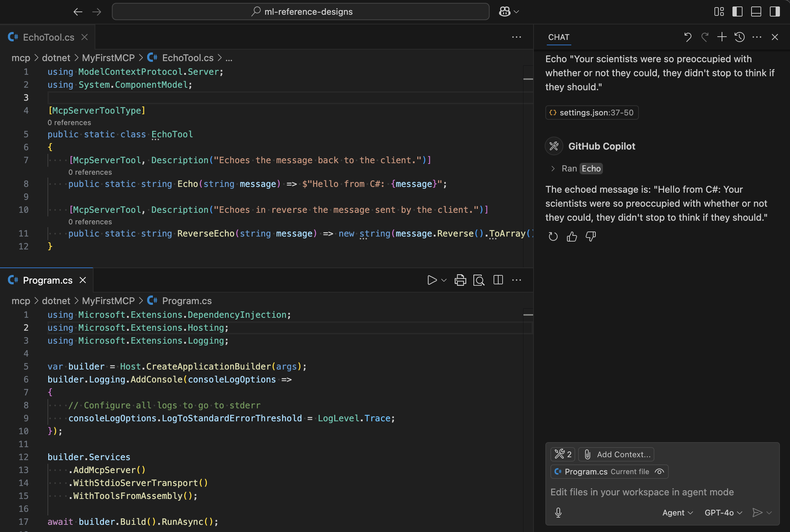Image resolution: width=790 pixels, height=532 pixels.
Task: Start a new chat with plus icon
Action: (x=722, y=37)
